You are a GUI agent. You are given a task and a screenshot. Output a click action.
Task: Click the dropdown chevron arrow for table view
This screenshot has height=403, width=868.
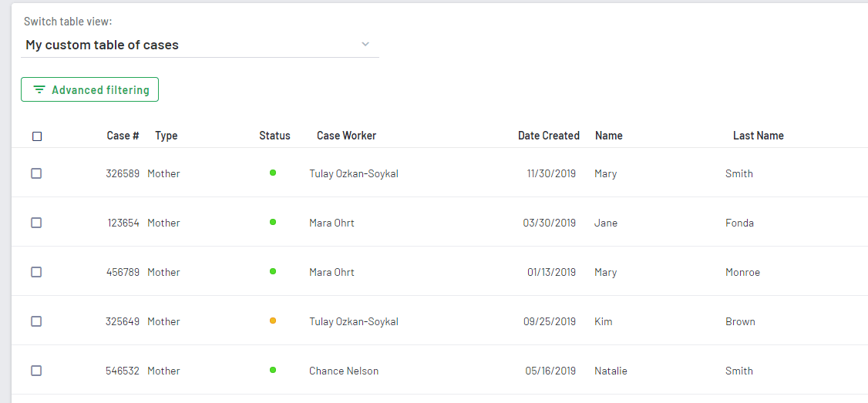pos(365,45)
